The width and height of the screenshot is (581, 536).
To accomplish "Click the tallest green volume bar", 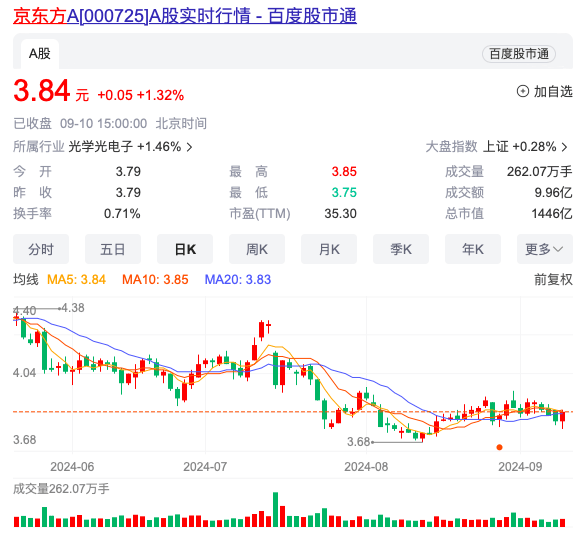I will (275, 509).
